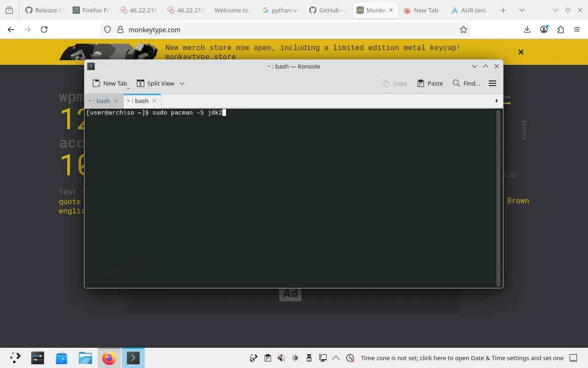
Task: Open a new Firefox tab with plus button
Action: pyautogui.click(x=503, y=10)
